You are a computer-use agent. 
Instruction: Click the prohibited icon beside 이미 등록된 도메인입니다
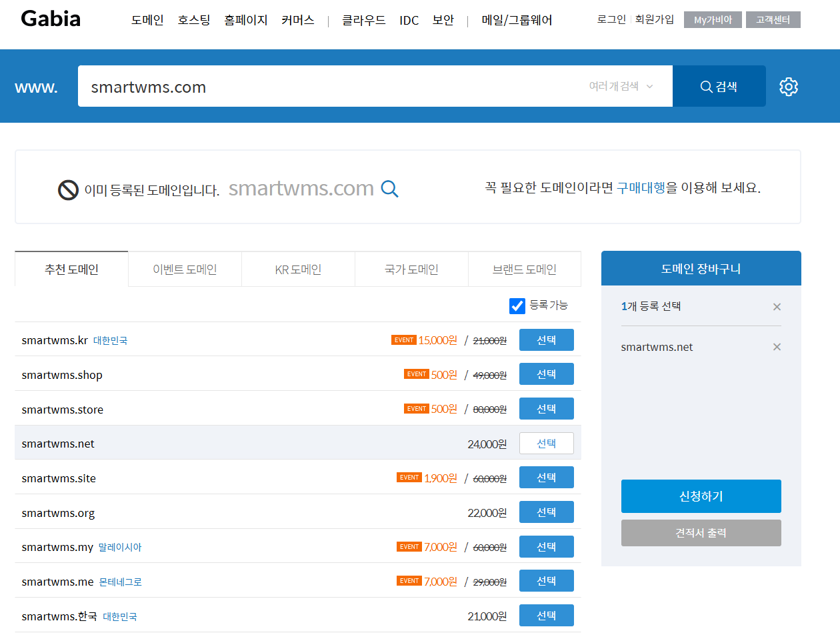coord(68,190)
